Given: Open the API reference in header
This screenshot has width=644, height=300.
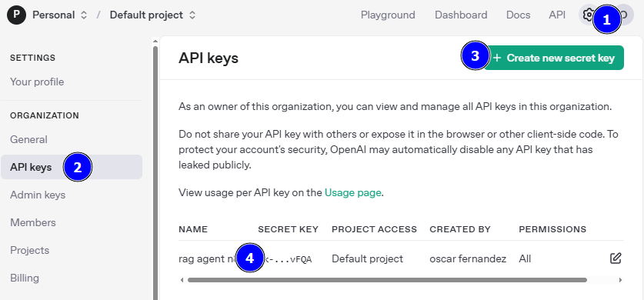Looking at the screenshot, I should pos(557,15).
